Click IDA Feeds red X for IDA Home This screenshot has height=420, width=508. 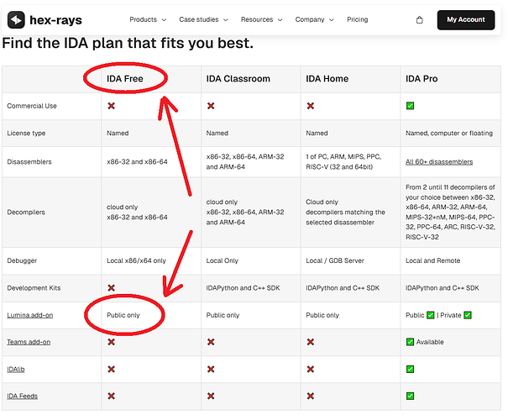point(311,396)
